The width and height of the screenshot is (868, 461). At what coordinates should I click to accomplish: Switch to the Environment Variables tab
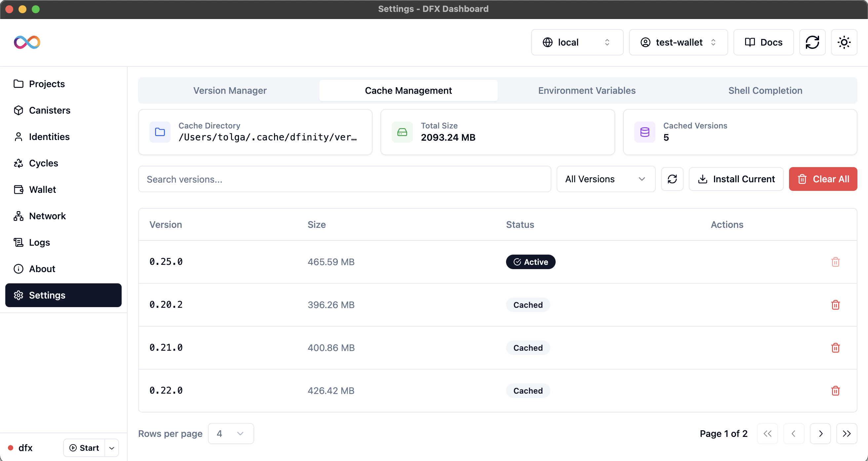587,90
